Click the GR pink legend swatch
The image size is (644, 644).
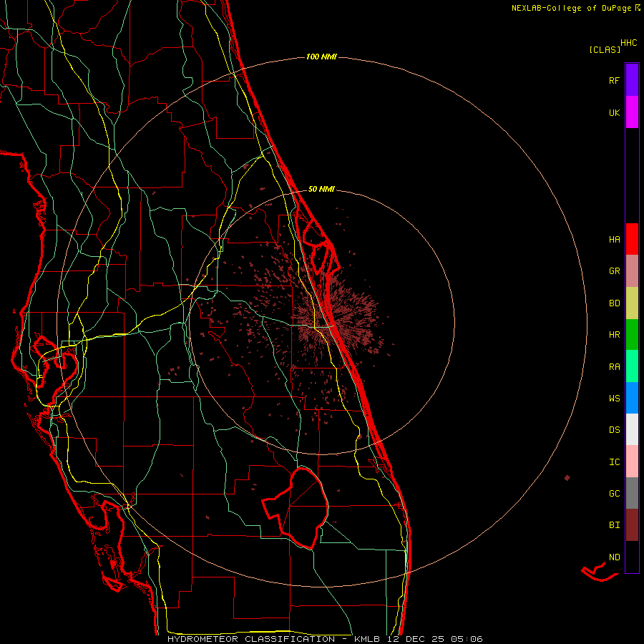click(x=632, y=271)
